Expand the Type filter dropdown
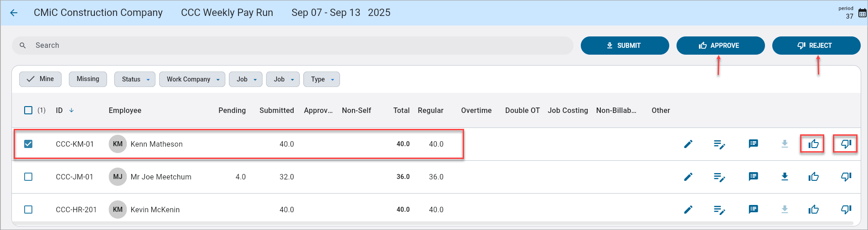The width and height of the screenshot is (868, 230). (x=321, y=79)
